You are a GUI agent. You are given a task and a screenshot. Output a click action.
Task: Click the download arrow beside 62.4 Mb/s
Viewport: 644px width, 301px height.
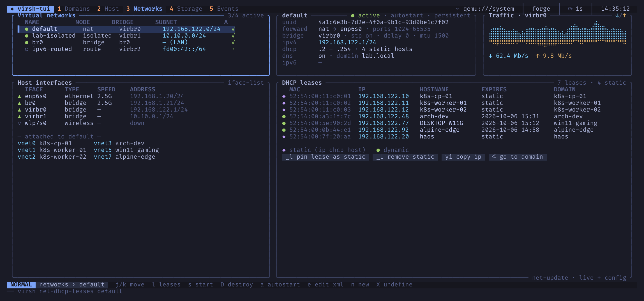pos(490,56)
